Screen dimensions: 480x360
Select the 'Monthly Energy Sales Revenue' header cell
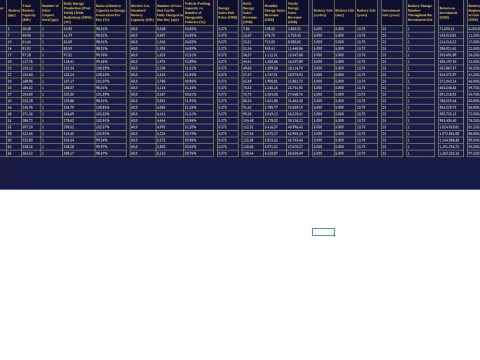coord(275,13)
